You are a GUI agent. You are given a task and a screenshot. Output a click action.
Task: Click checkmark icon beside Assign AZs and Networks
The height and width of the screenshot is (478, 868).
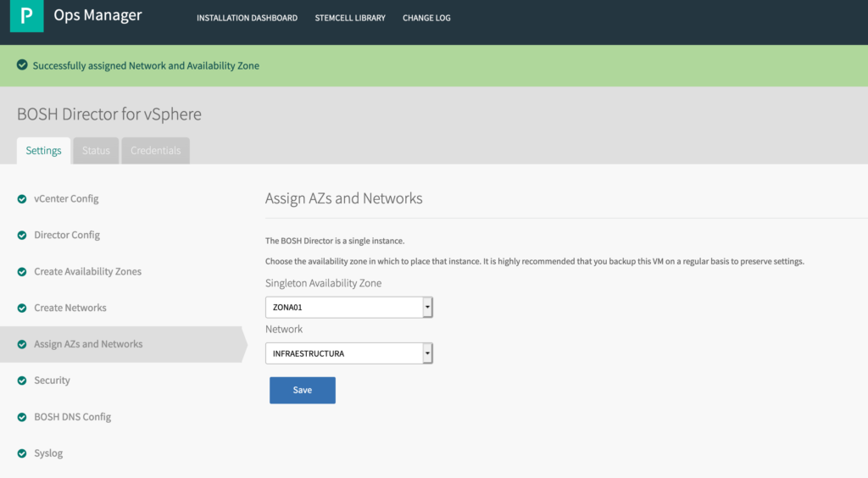point(22,344)
